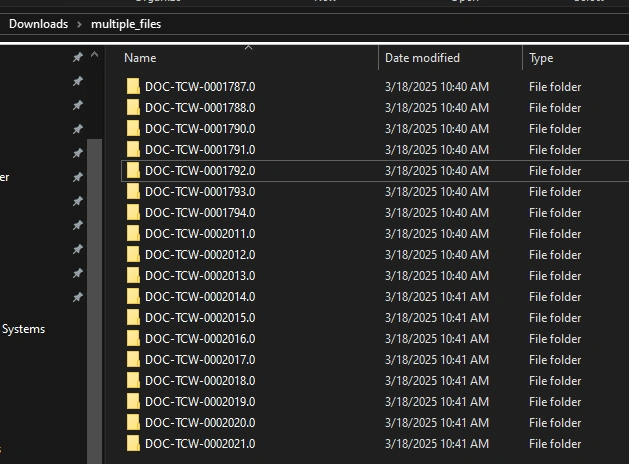Screen dimensions: 629x464
Task: Select folder icon of DOC-TCW-0002011.0
Action: click(133, 233)
